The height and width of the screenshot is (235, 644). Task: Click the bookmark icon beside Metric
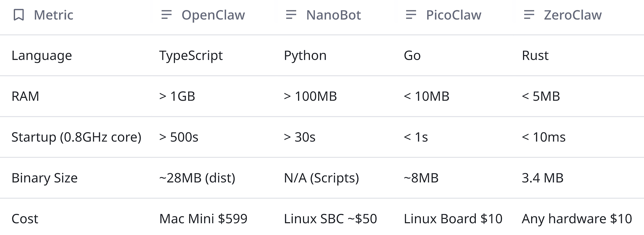tap(19, 15)
